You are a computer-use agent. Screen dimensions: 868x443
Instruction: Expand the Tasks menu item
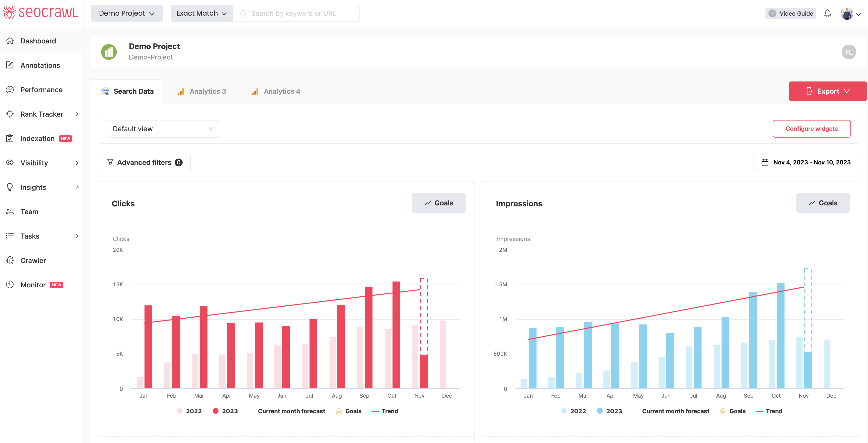[x=77, y=236]
